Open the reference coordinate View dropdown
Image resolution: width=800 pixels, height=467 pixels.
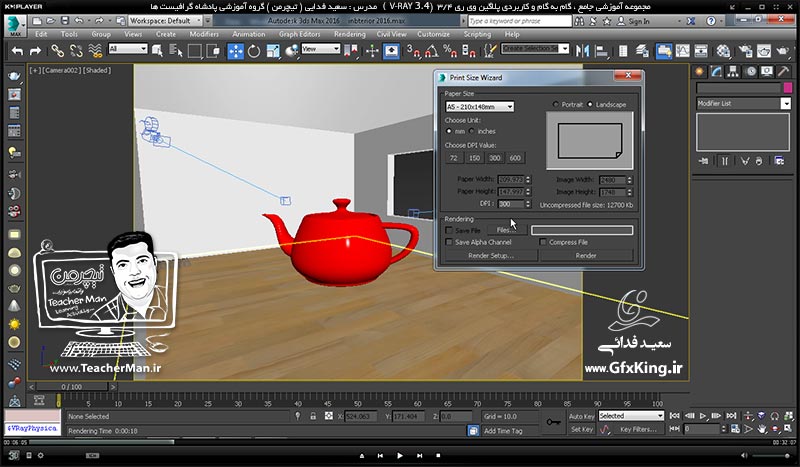[x=320, y=49]
